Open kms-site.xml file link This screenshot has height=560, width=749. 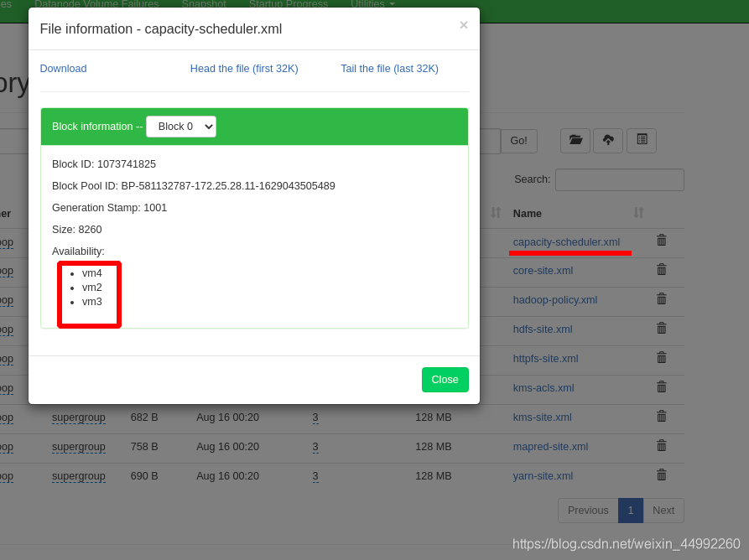542,417
